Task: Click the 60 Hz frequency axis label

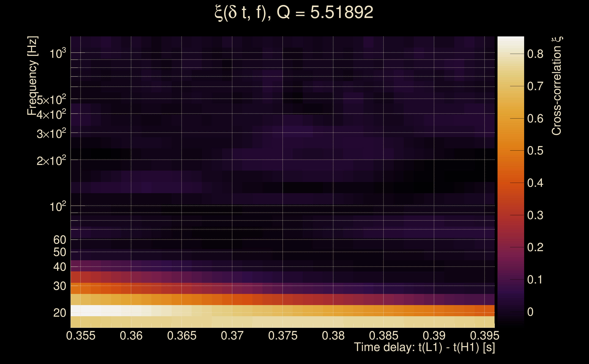Action: pos(59,240)
